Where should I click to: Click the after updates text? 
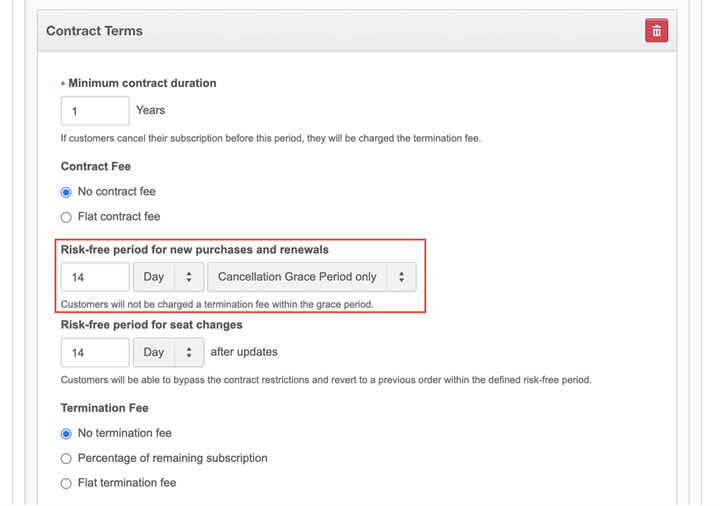[x=244, y=352]
